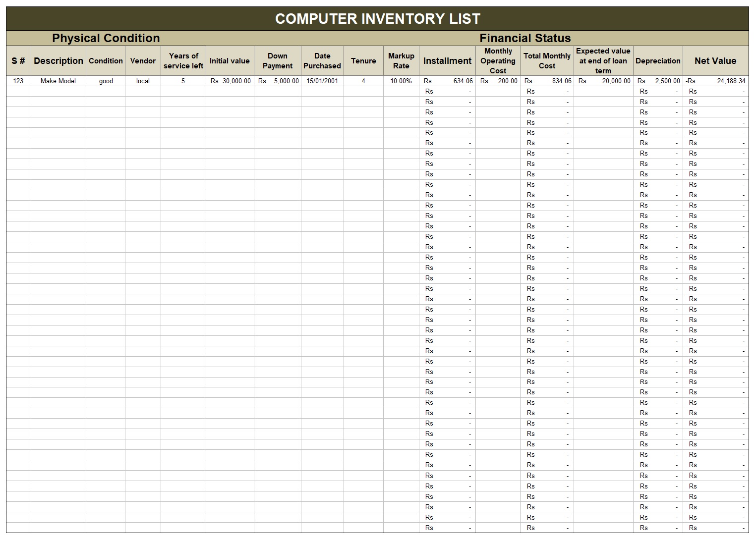The width and height of the screenshot is (756, 541).
Task: Click the Date Purchased column header
Action: [x=322, y=61]
